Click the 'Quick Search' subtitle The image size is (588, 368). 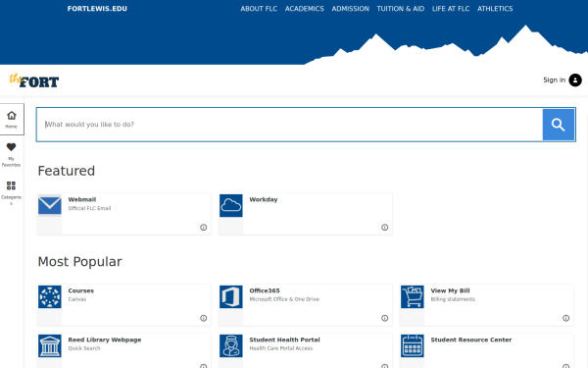click(84, 348)
